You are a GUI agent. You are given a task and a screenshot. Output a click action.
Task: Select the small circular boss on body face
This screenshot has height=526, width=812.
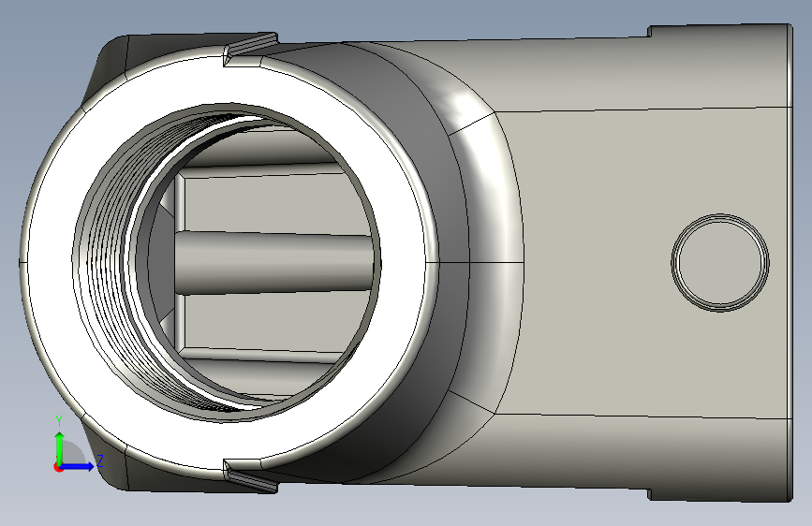pyautogui.click(x=720, y=262)
